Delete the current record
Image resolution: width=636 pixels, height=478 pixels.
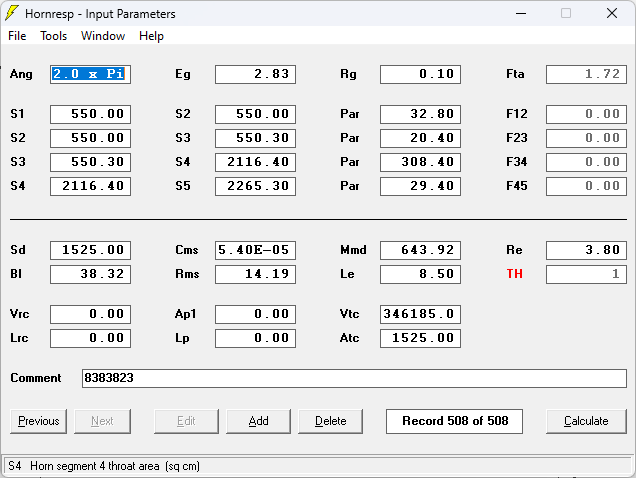pyautogui.click(x=331, y=421)
